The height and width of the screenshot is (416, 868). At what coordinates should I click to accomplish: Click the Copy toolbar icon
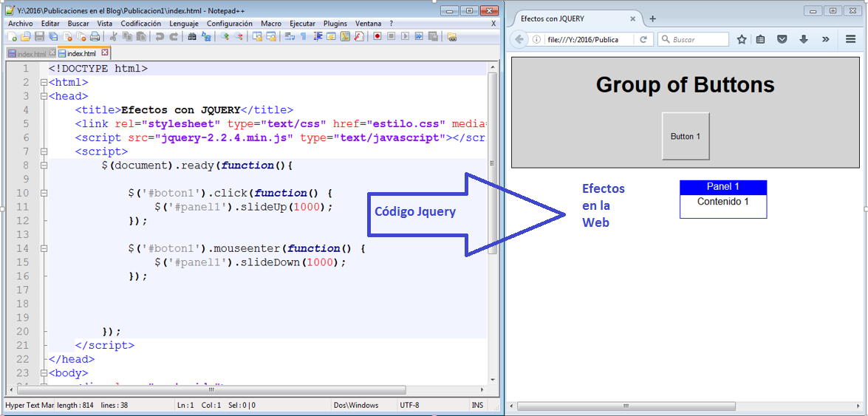[127, 37]
